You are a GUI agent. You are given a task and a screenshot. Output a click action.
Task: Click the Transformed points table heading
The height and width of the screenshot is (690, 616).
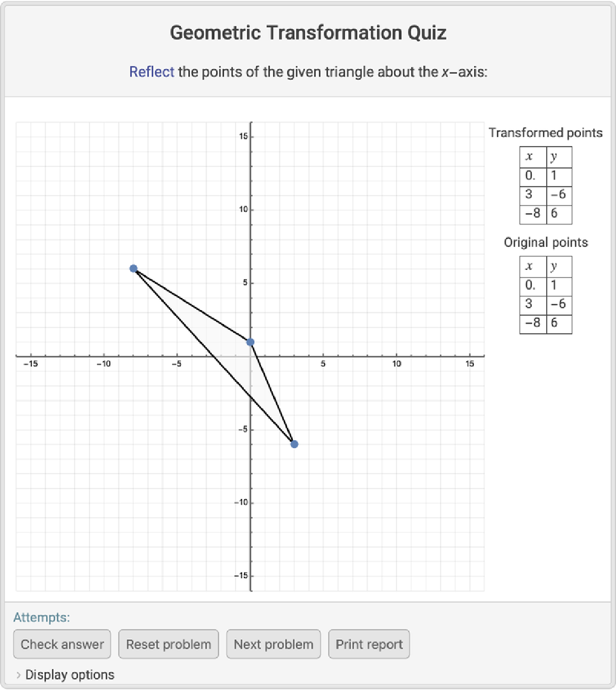pos(546,133)
